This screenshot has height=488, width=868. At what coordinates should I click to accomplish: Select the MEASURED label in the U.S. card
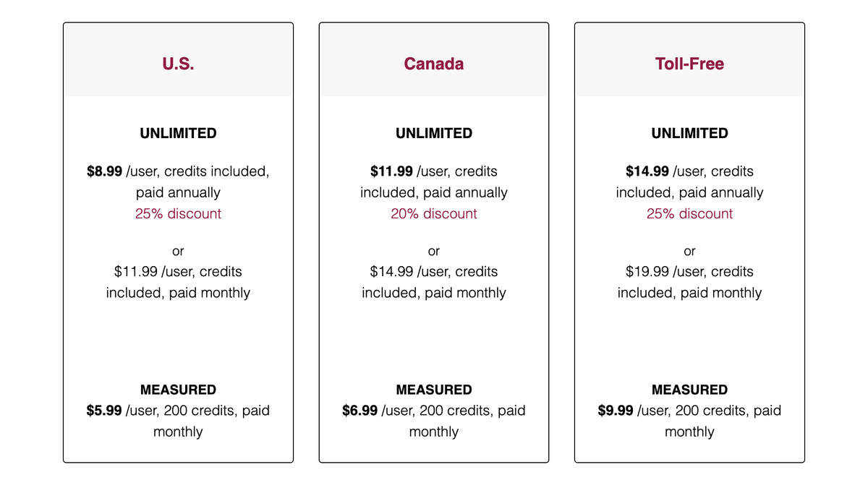pyautogui.click(x=178, y=390)
